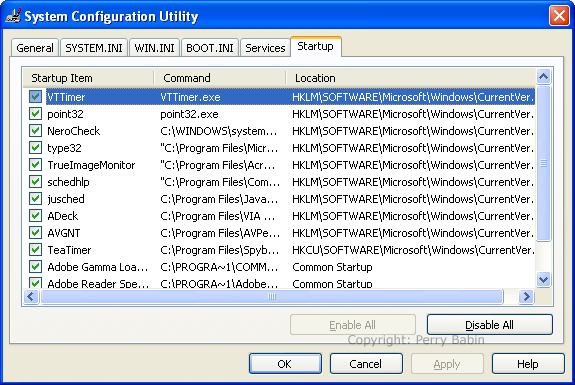The width and height of the screenshot is (575, 385).
Task: Click the VTTimer.exe command cell
Action: (190, 97)
